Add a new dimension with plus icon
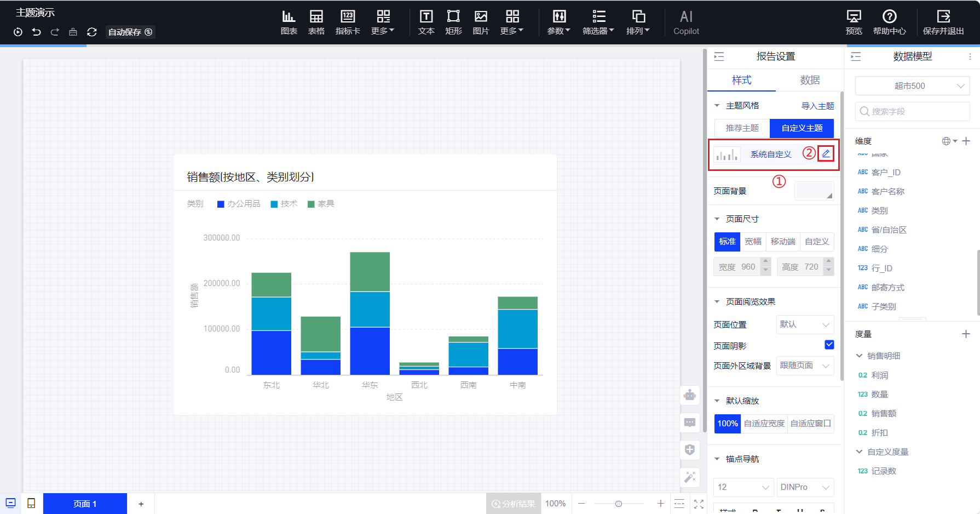 (966, 141)
